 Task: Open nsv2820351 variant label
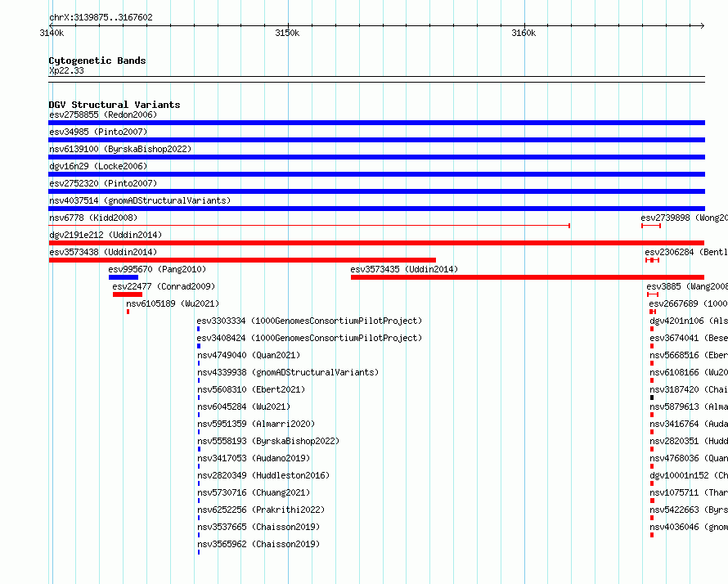click(x=689, y=441)
